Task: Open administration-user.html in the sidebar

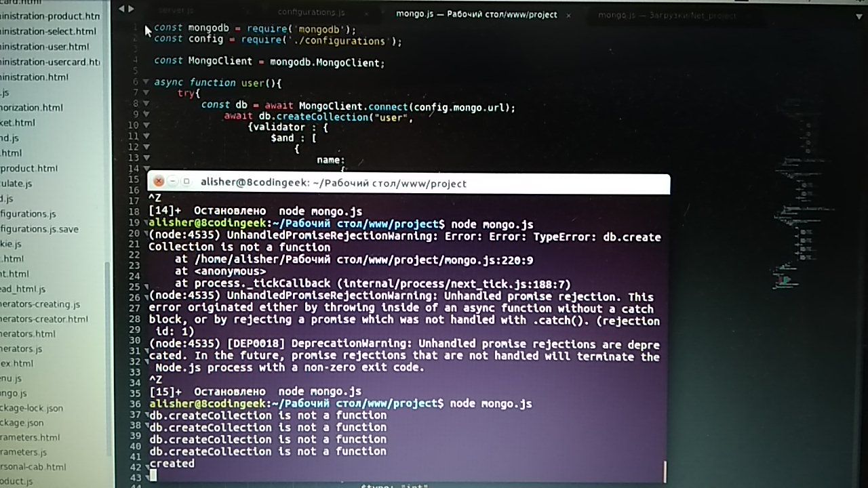Action: click(x=45, y=47)
